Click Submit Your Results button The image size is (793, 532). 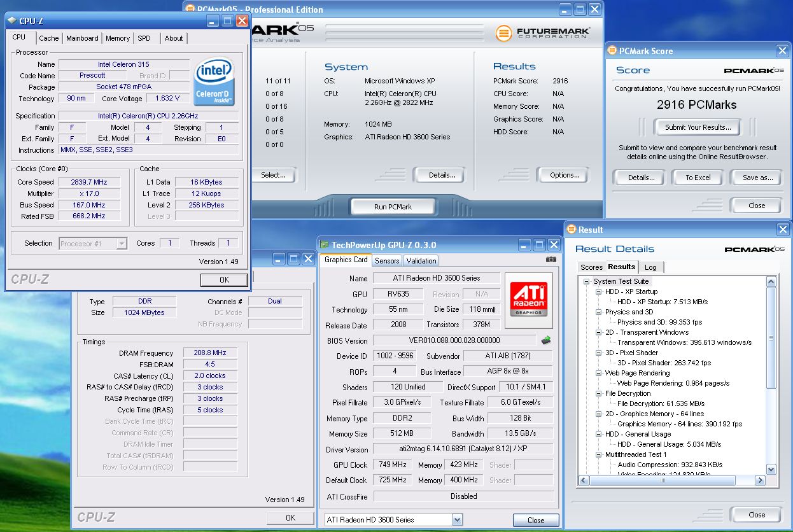coord(698,127)
